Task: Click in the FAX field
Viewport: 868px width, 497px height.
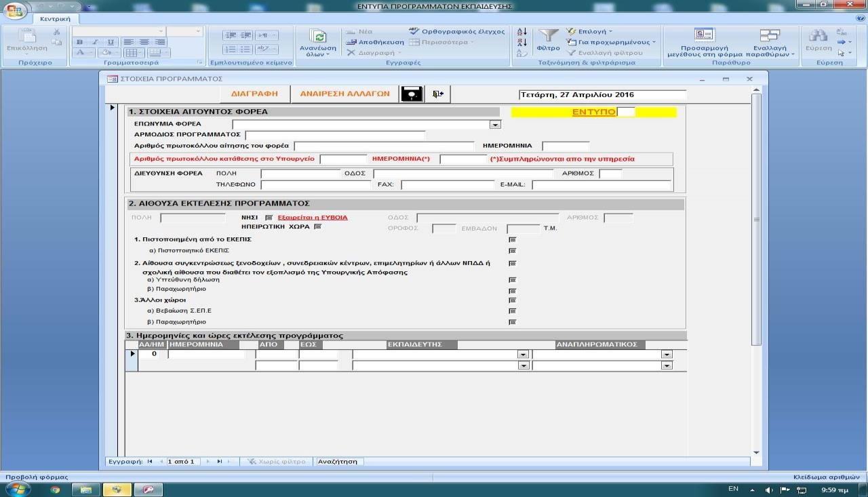Action: coord(448,185)
